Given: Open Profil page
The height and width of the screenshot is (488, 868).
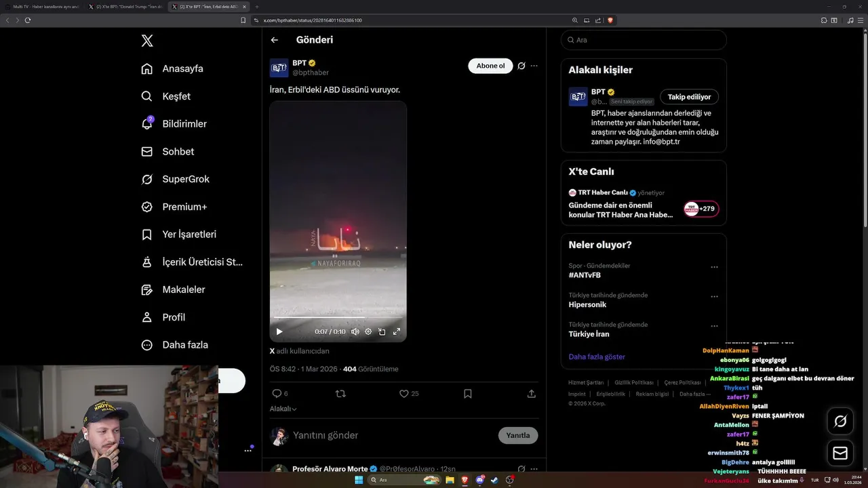Looking at the screenshot, I should (163, 317).
